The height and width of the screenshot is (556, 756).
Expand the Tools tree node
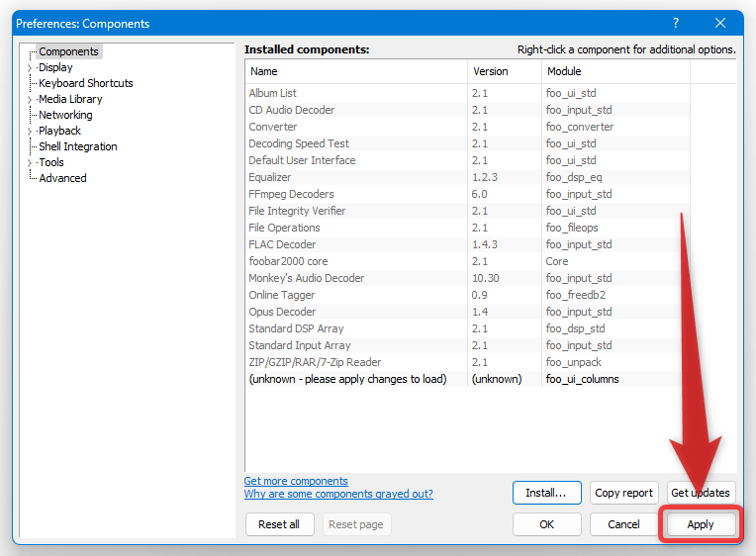(30, 163)
